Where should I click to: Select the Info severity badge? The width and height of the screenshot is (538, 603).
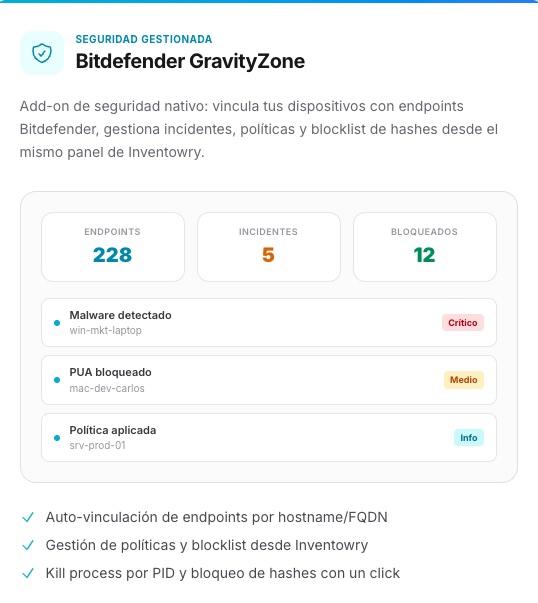tap(468, 438)
